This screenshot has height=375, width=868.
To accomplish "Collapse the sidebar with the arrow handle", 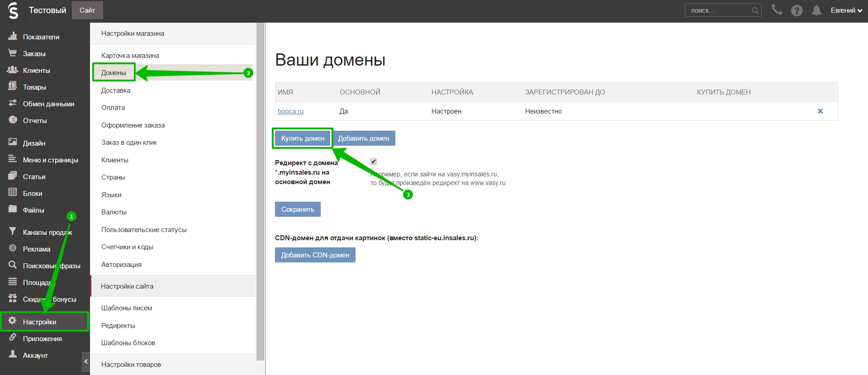I will tap(86, 362).
